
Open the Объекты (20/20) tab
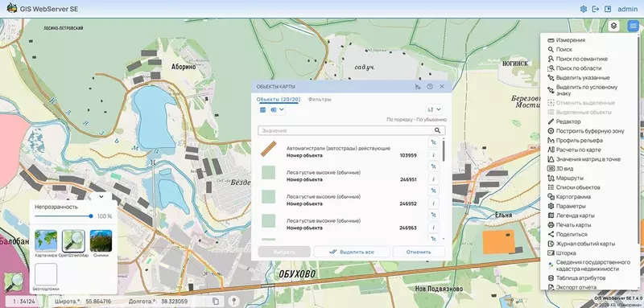[x=278, y=99]
